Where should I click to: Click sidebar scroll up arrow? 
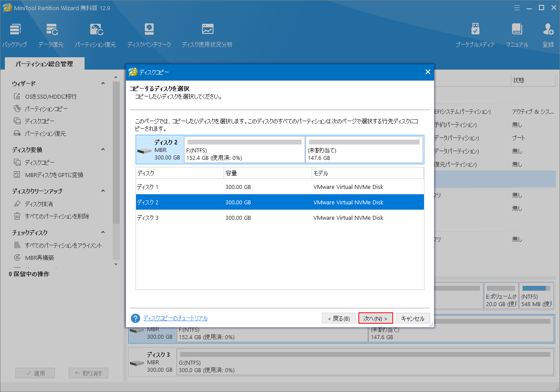point(116,78)
